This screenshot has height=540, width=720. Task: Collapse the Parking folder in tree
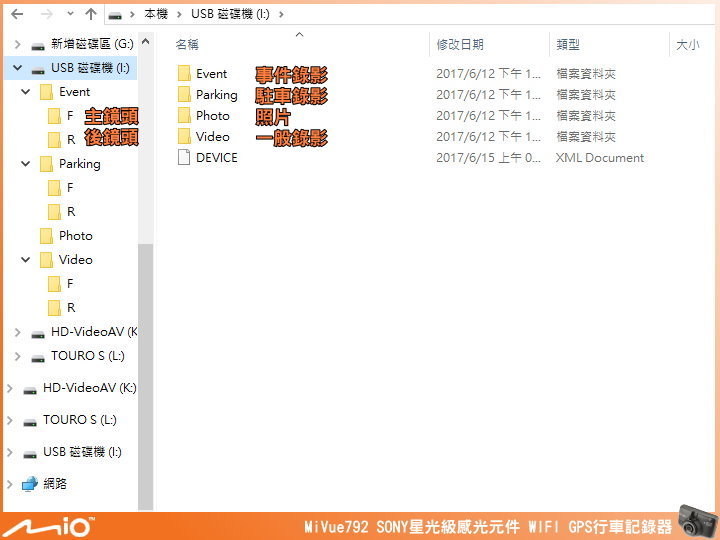click(26, 164)
